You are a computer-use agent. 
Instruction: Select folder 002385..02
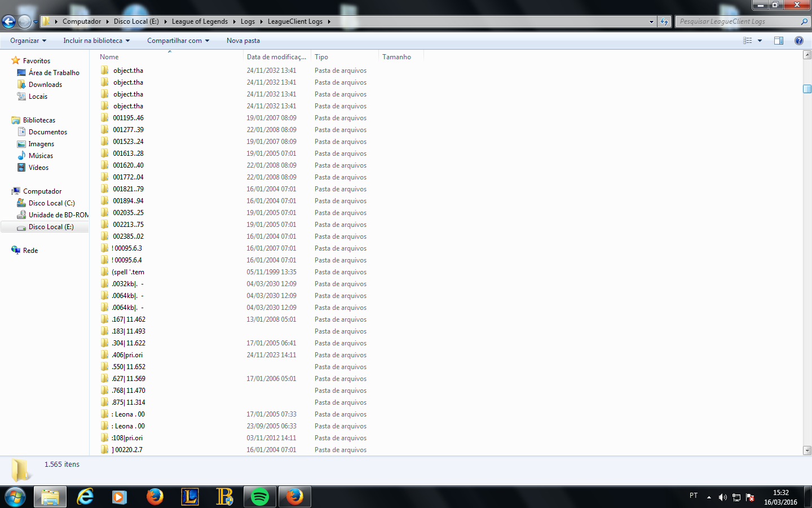(x=128, y=237)
